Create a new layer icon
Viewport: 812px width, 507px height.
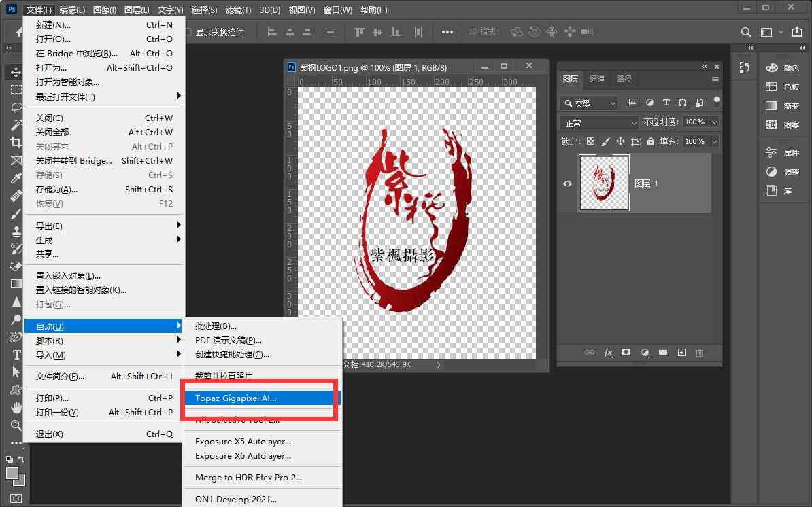(x=681, y=352)
